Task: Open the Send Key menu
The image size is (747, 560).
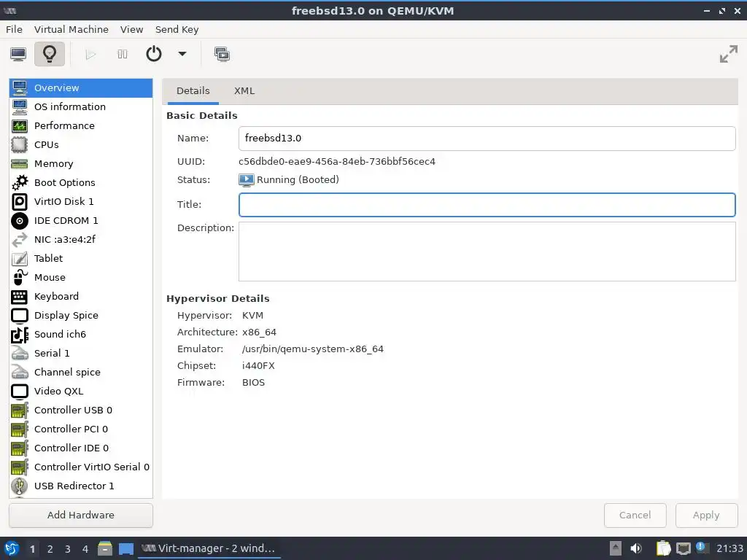Action: [177, 29]
